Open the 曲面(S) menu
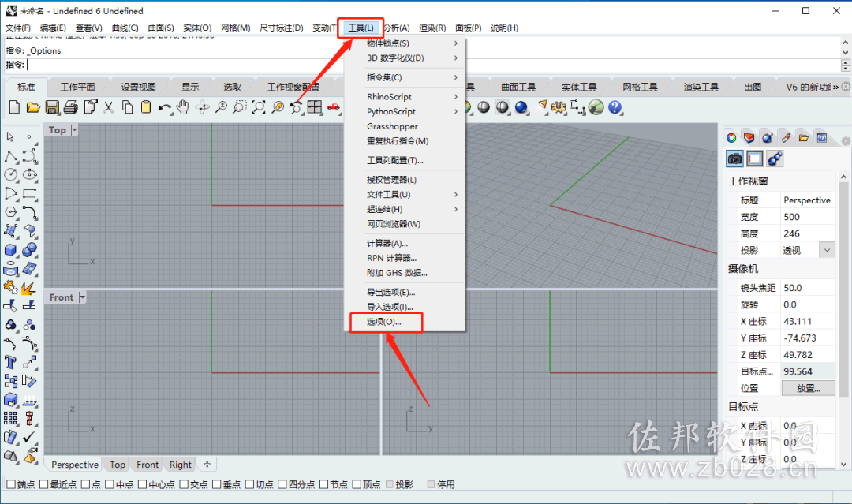Image resolution: width=852 pixels, height=504 pixels. pos(161,28)
